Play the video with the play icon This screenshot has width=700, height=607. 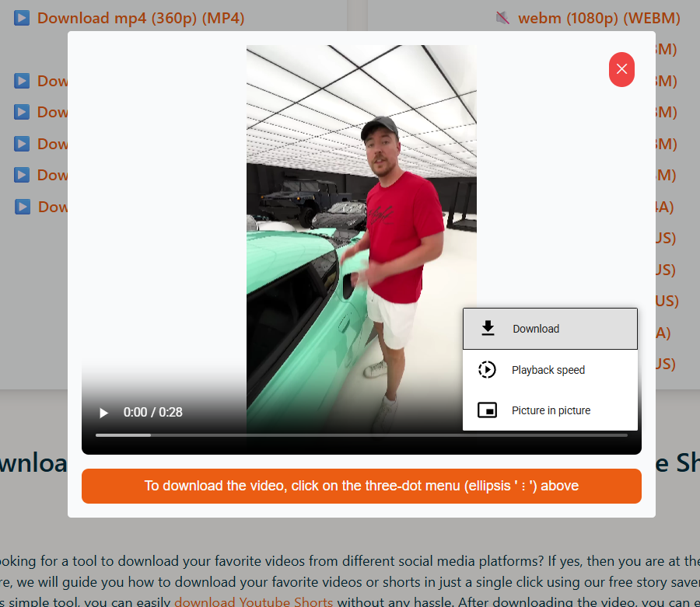[x=103, y=413]
